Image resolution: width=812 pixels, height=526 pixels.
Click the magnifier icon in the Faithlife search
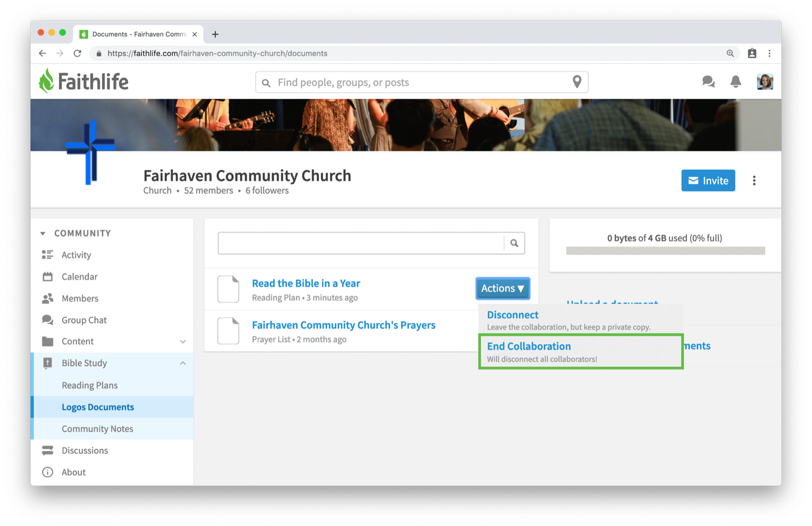tap(266, 83)
